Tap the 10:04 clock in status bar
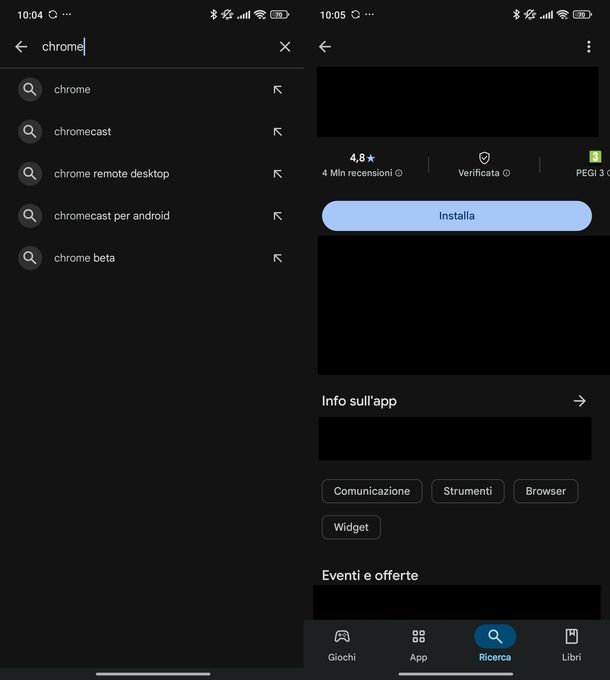 pos(30,15)
